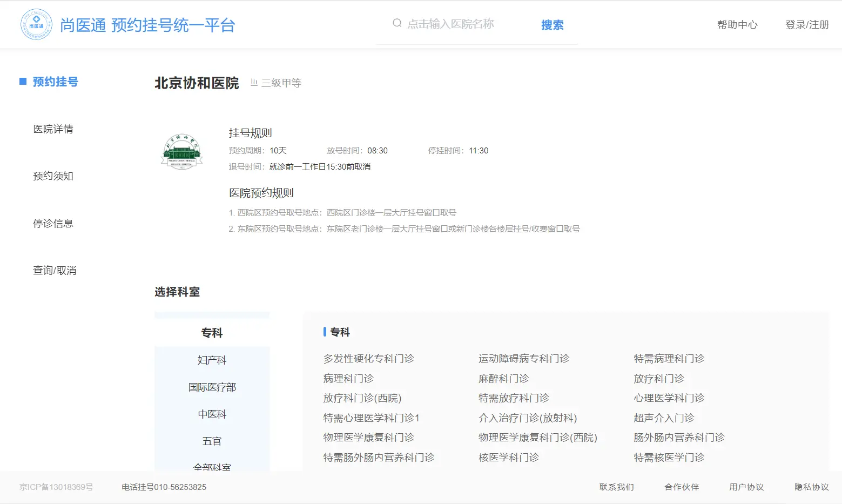Image resolution: width=842 pixels, height=504 pixels.
Task: Select the 中医科 department category
Action: 212,414
